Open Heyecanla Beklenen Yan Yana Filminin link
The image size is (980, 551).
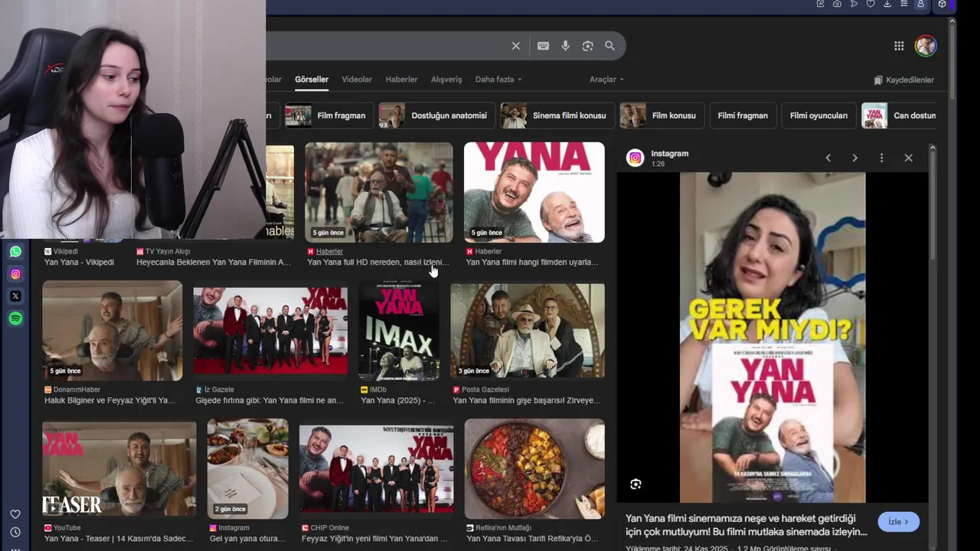[214, 262]
